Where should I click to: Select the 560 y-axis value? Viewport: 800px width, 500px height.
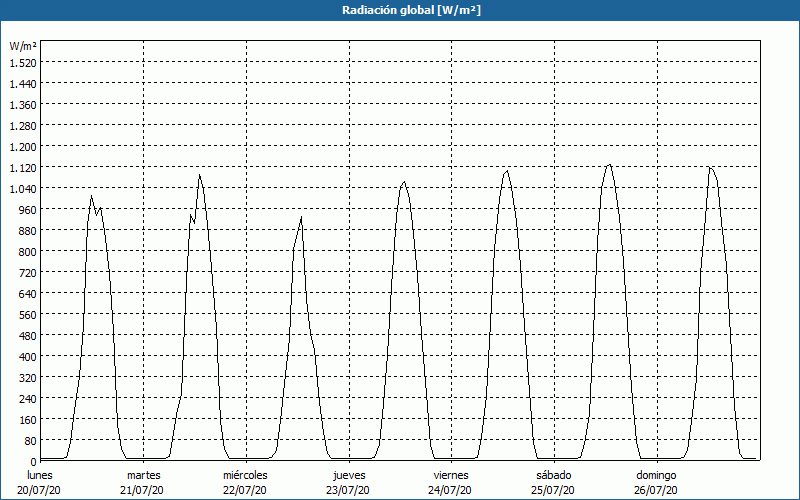(x=28, y=315)
